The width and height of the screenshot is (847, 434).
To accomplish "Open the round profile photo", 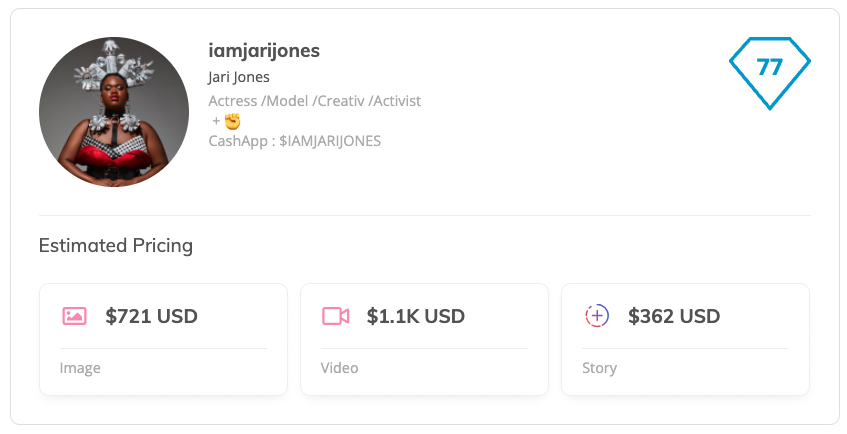I will (114, 112).
